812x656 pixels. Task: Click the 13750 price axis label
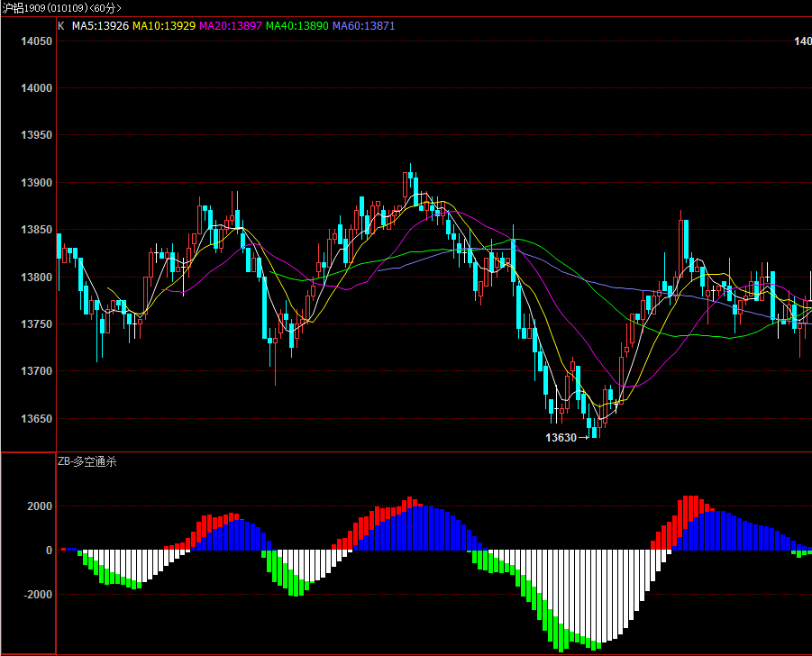click(36, 324)
